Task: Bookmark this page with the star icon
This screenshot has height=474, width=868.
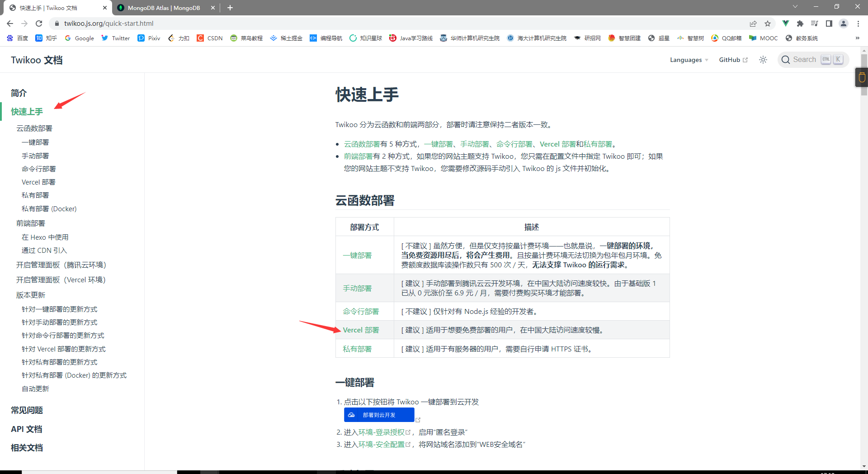Action: pyautogui.click(x=768, y=23)
